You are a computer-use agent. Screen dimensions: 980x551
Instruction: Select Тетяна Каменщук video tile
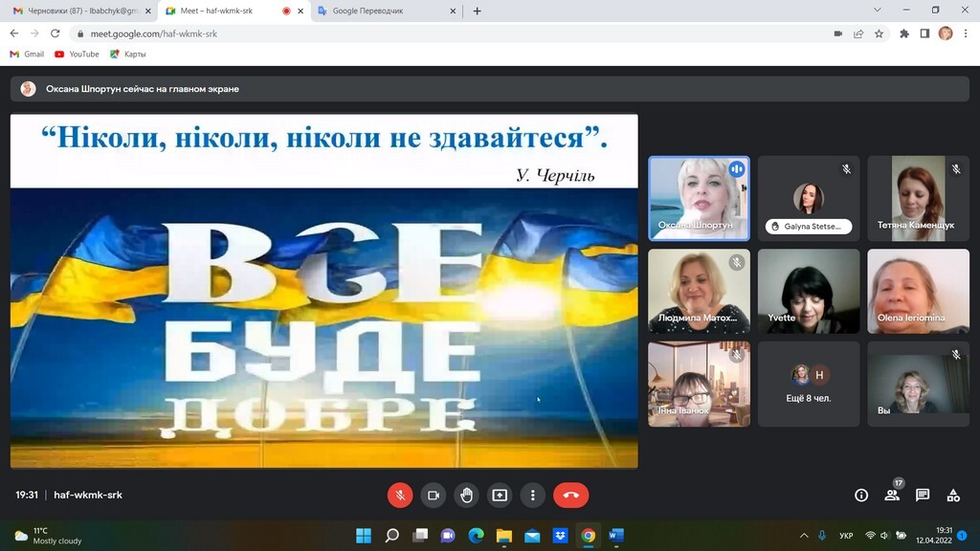pos(918,199)
